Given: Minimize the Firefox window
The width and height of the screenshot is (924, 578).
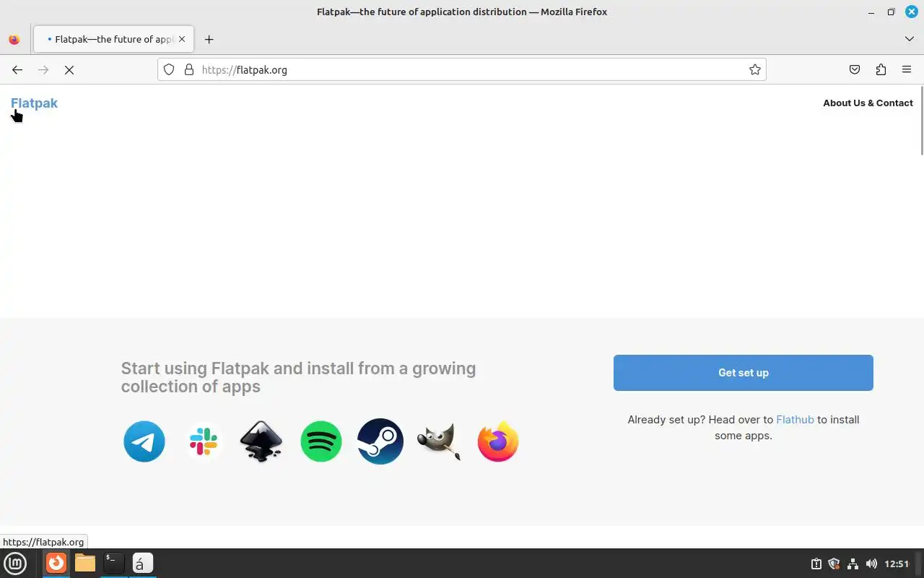Looking at the screenshot, I should [871, 12].
